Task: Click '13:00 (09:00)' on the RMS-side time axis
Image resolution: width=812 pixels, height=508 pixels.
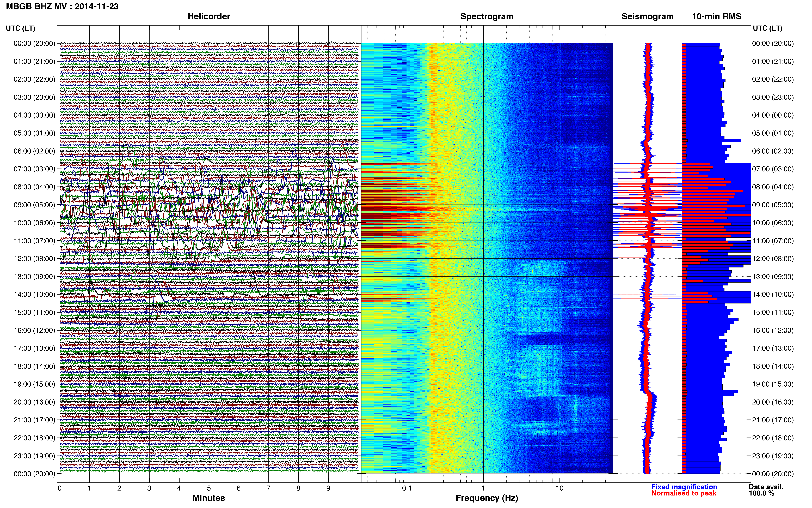Action: (x=773, y=277)
